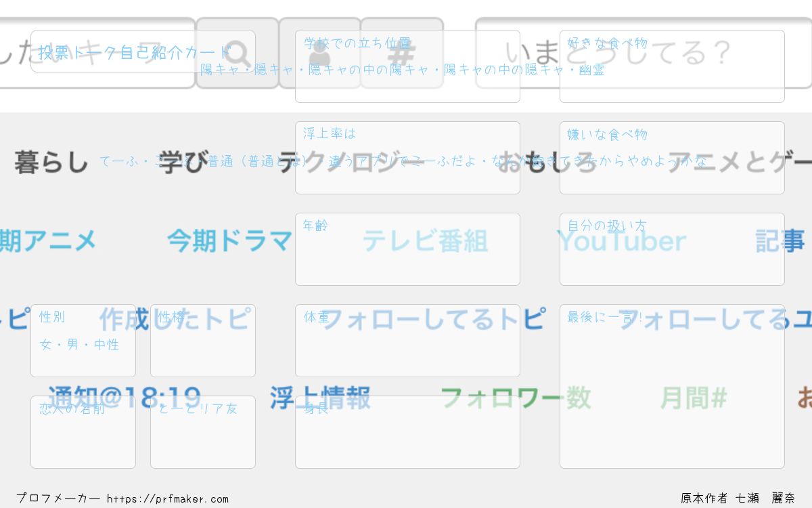This screenshot has height=508, width=812.
Task: Open the YouTuber link
Action: [621, 240]
